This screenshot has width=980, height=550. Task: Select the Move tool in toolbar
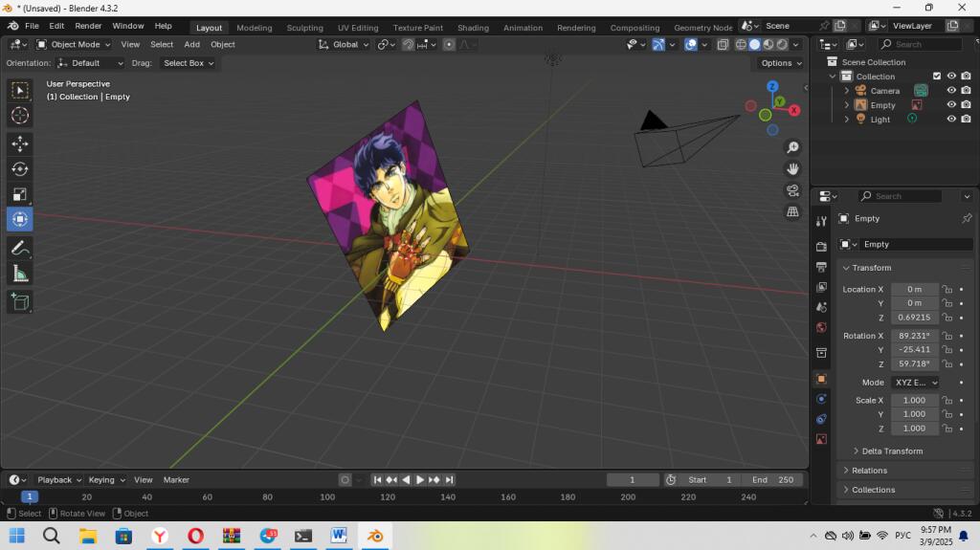pyautogui.click(x=20, y=143)
